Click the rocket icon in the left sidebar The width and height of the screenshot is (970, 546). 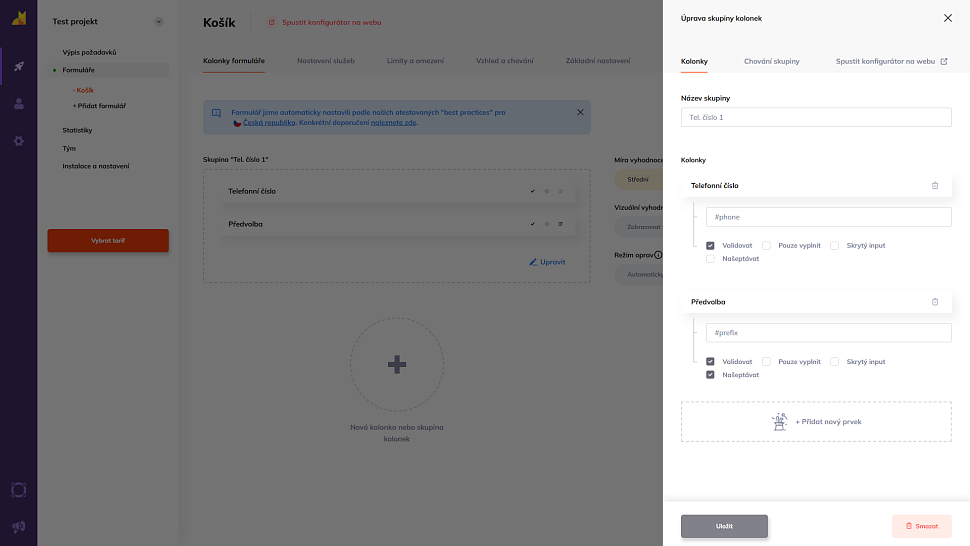(18, 67)
